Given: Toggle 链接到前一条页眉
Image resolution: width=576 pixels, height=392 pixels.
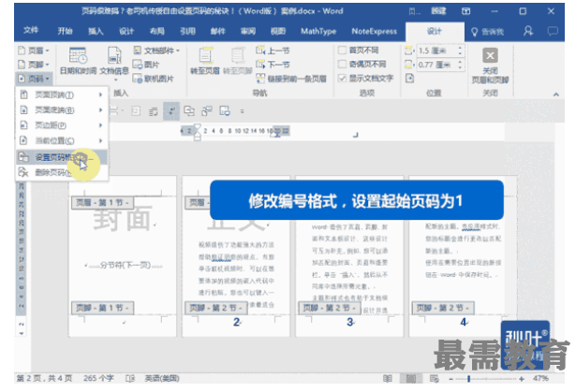Looking at the screenshot, I should 291,79.
